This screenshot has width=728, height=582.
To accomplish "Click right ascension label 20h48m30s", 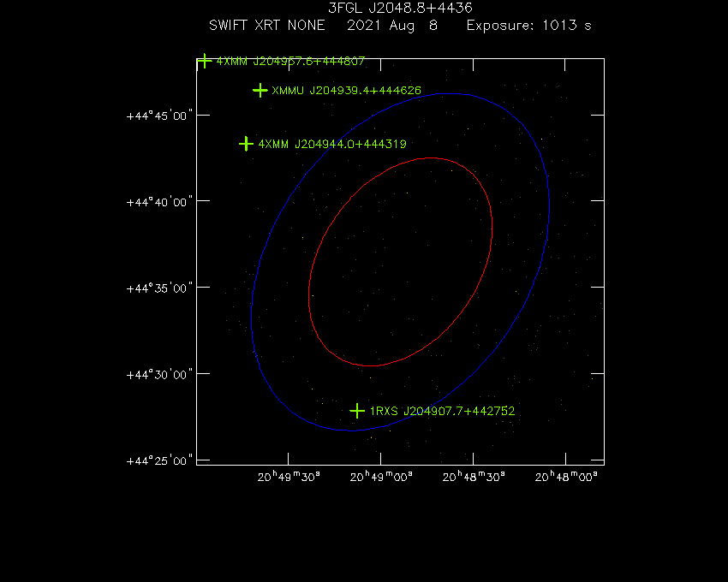I will tap(474, 477).
